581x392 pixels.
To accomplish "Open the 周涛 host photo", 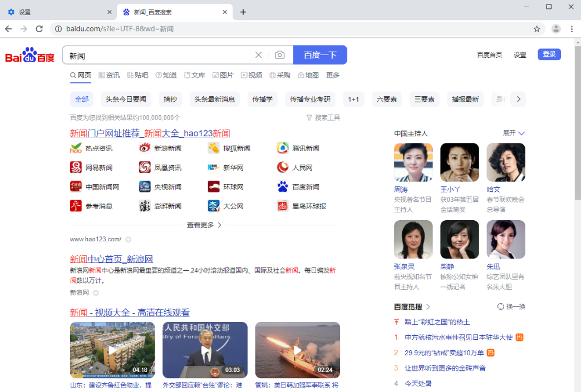I will click(x=413, y=162).
